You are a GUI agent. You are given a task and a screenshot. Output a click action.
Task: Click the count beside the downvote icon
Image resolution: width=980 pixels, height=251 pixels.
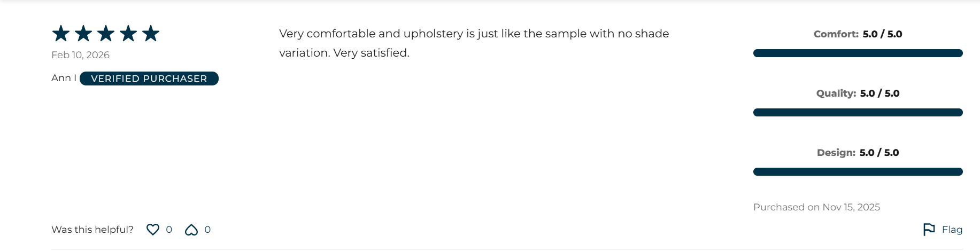click(x=207, y=230)
